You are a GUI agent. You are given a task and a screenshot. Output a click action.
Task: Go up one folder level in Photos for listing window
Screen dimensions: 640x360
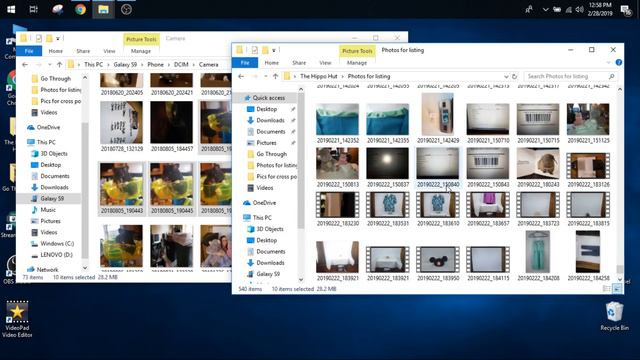click(x=276, y=76)
